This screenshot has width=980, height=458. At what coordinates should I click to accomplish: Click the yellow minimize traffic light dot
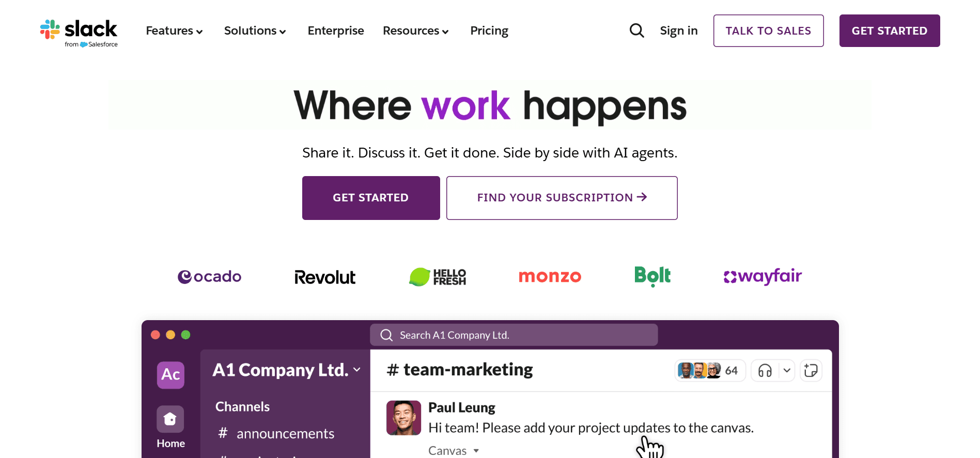tap(170, 335)
